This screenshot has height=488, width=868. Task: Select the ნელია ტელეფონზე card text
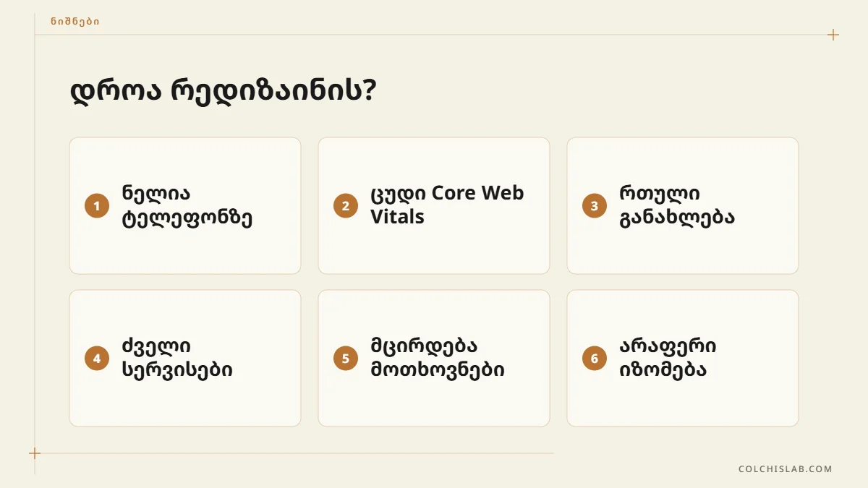187,206
